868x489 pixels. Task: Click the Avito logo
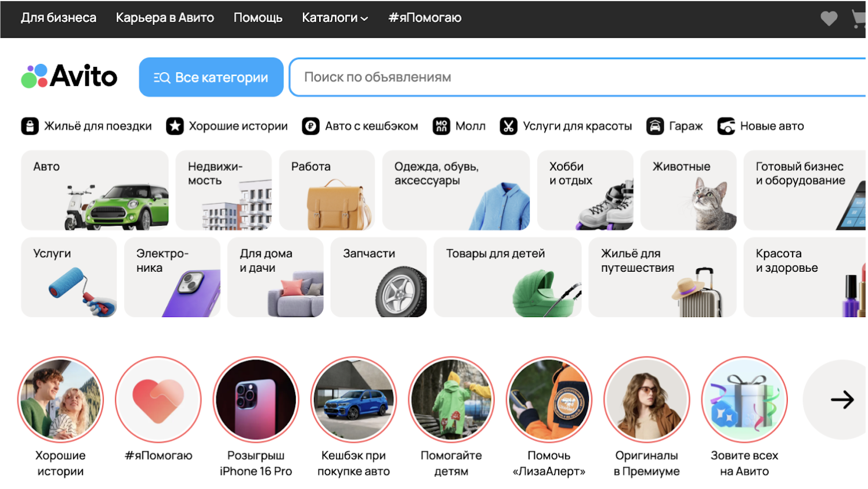[x=69, y=77]
